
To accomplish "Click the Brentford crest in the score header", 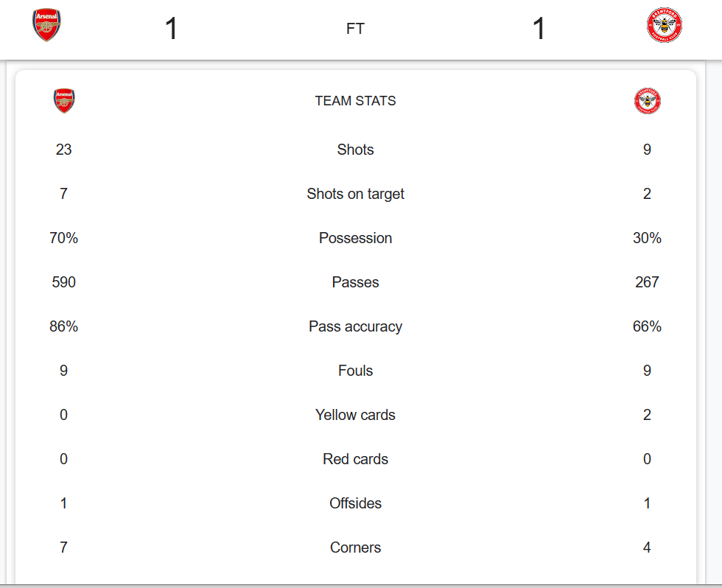I will pos(664,26).
